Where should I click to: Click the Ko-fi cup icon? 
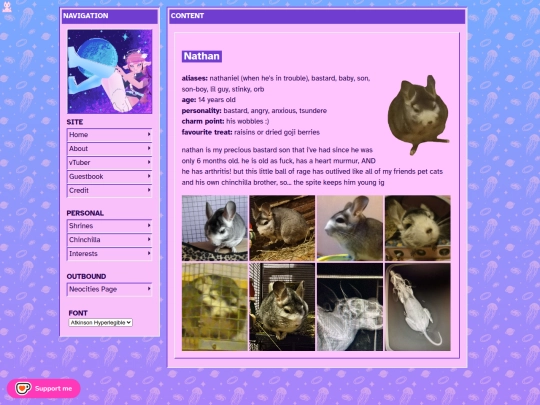point(23,388)
